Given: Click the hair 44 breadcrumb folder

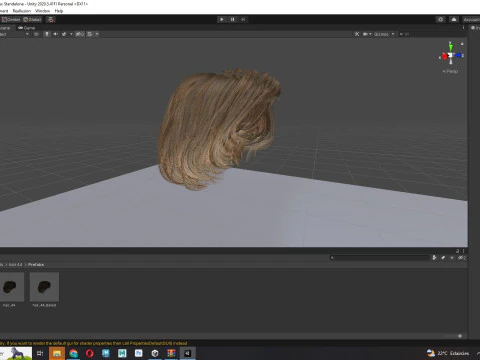Looking at the screenshot, I should point(15,265).
